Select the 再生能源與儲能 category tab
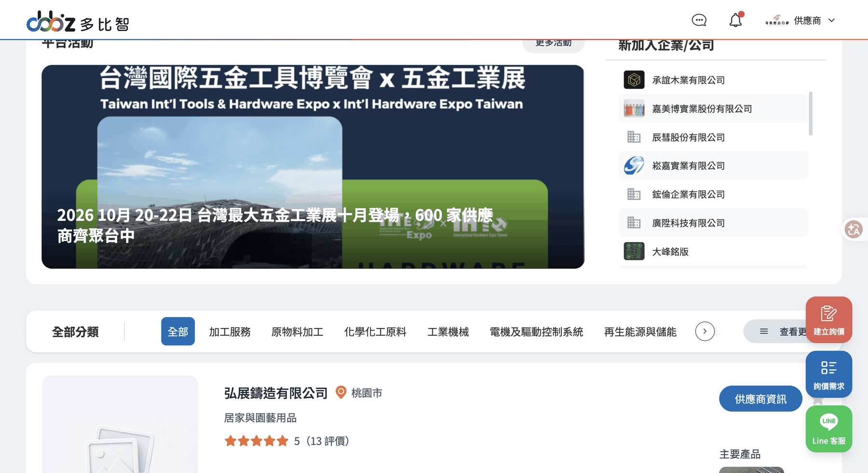This screenshot has width=868, height=473. pos(640,332)
